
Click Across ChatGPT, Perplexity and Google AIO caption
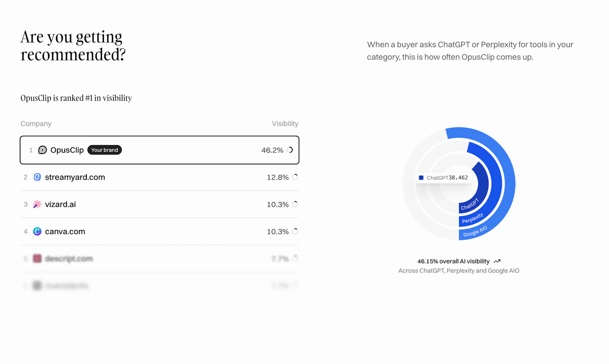[459, 270]
